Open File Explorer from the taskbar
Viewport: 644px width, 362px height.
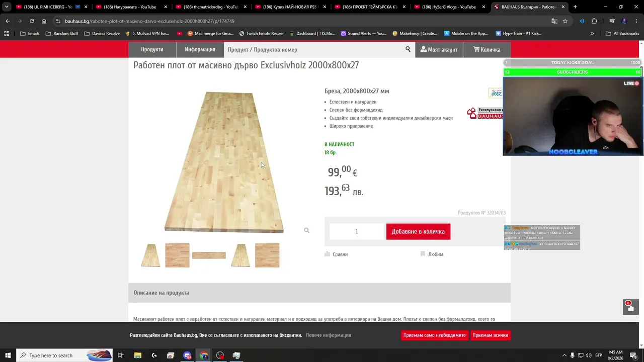click(x=137, y=355)
